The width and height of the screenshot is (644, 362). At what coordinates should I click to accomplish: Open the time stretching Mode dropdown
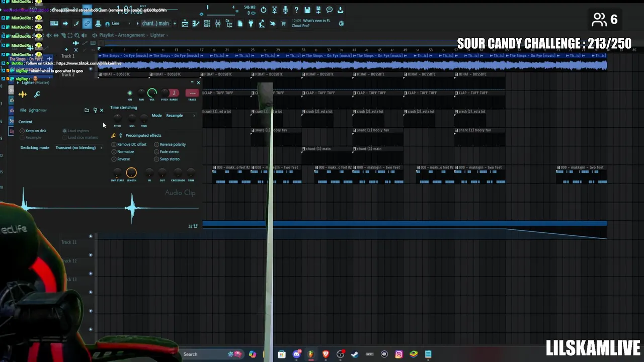180,116
